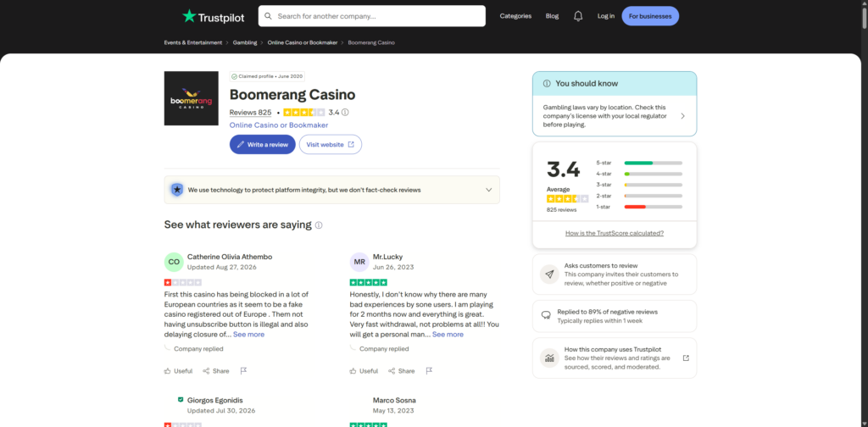Open the Blog page

coord(552,16)
